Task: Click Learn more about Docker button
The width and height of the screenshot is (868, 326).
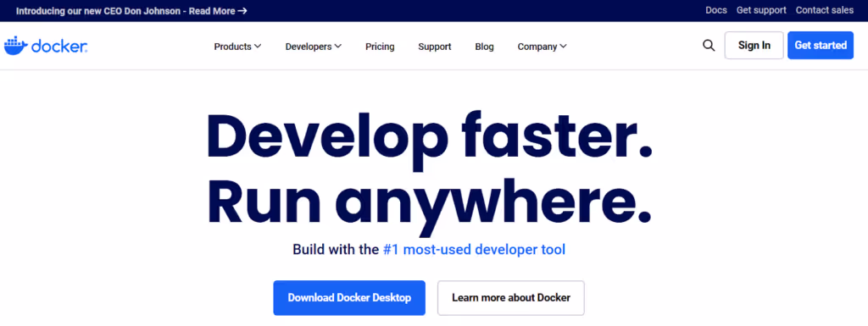Action: point(511,298)
